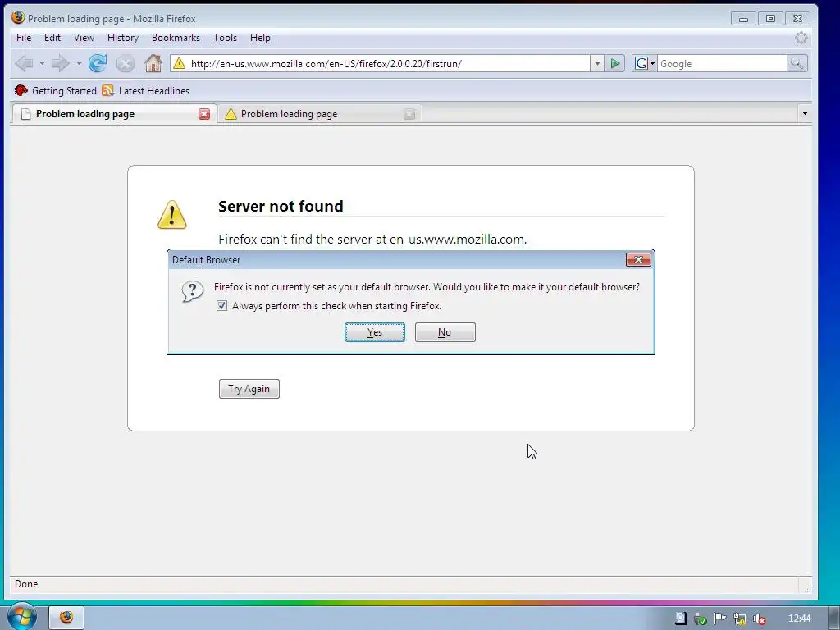The height and width of the screenshot is (630, 840).
Task: Close the second Problem loading page tab
Action: (x=409, y=113)
